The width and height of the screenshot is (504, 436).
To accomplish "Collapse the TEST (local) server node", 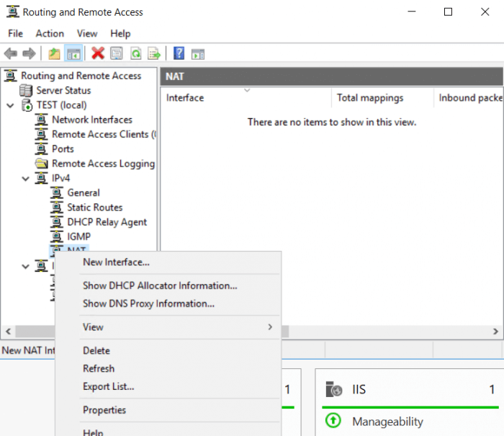I will pyautogui.click(x=10, y=105).
